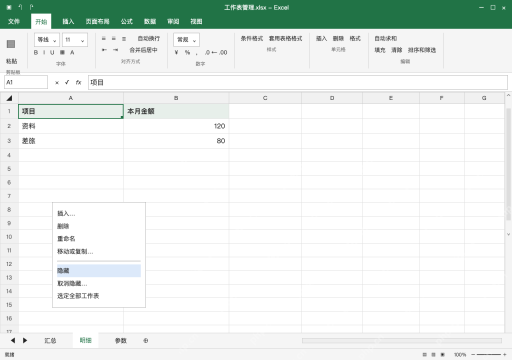The image size is (512, 360).
Task: Apply comma thousands separator style
Action: (197, 53)
